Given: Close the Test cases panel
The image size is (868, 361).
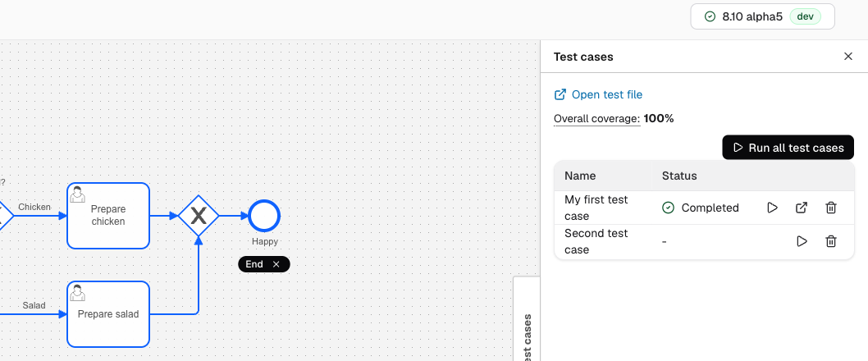Looking at the screenshot, I should coord(848,56).
